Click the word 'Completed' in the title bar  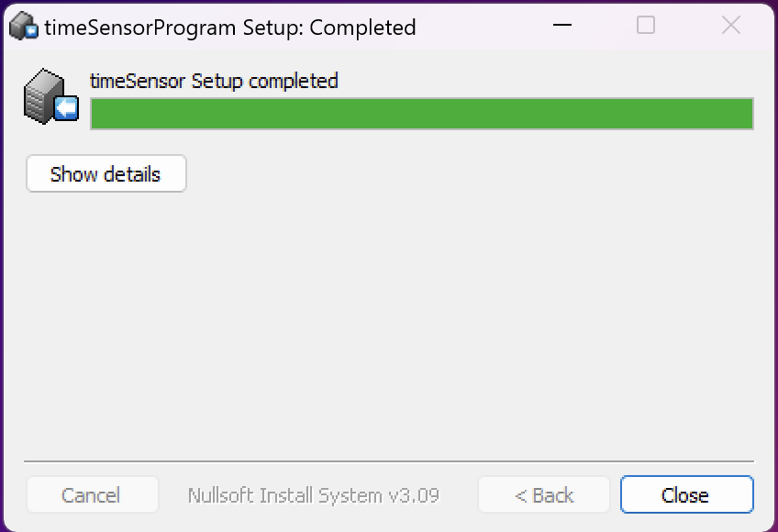click(x=362, y=28)
